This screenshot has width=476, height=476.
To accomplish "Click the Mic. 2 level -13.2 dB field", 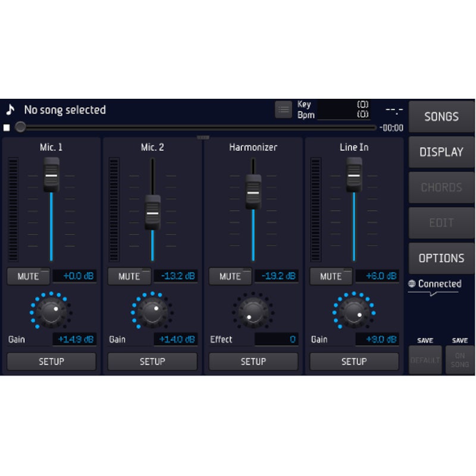I will (x=176, y=276).
